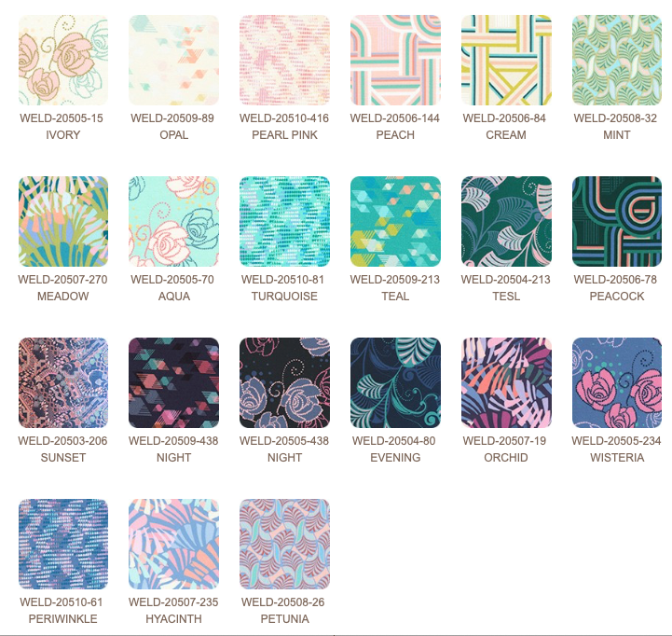
Task: Open the WELD-20509-438 Night swatch
Action: click(x=173, y=382)
